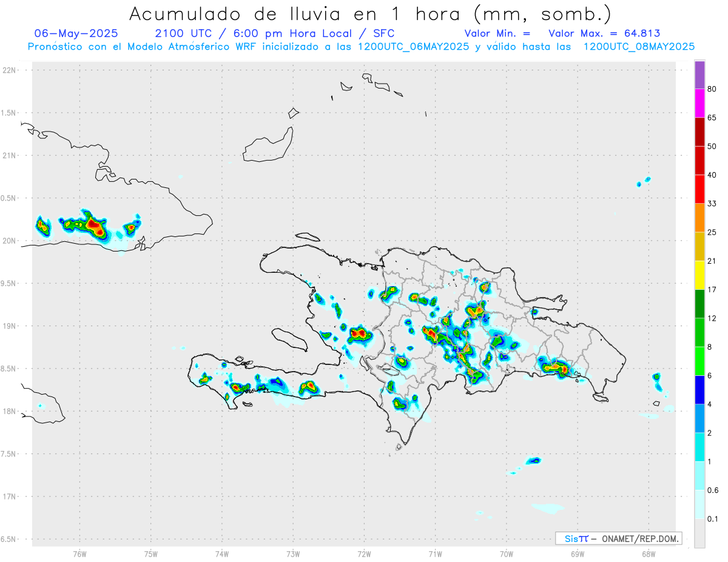Click the bright green legend swatch between 6 and 8

click(x=699, y=361)
